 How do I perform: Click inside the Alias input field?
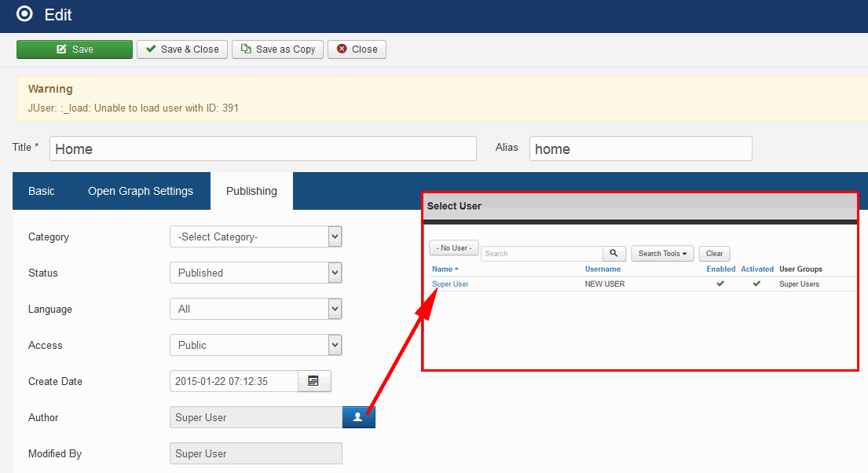[x=640, y=148]
